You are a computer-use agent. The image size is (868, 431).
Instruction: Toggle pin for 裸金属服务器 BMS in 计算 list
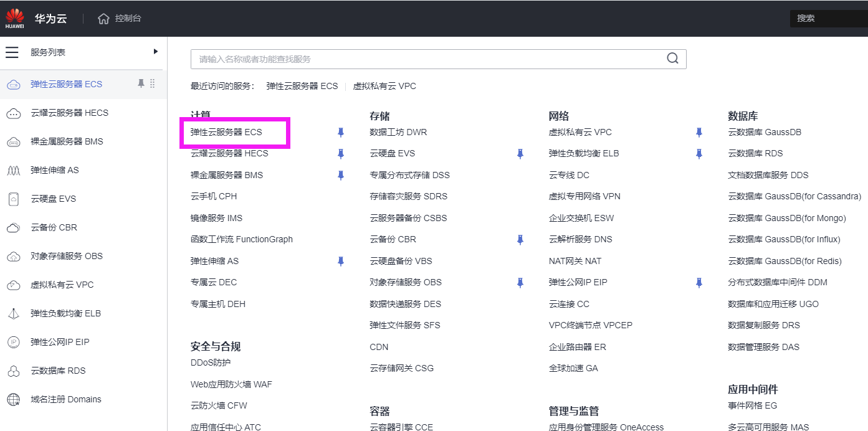[340, 175]
